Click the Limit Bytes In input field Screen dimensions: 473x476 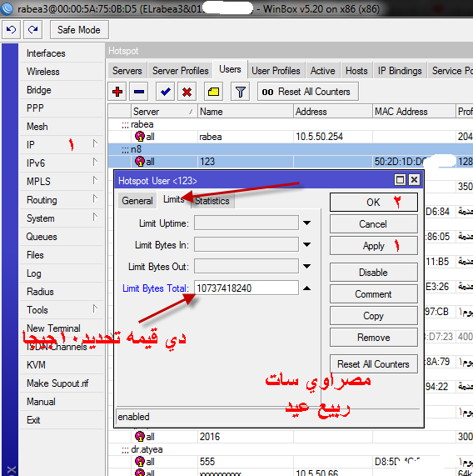pos(246,245)
